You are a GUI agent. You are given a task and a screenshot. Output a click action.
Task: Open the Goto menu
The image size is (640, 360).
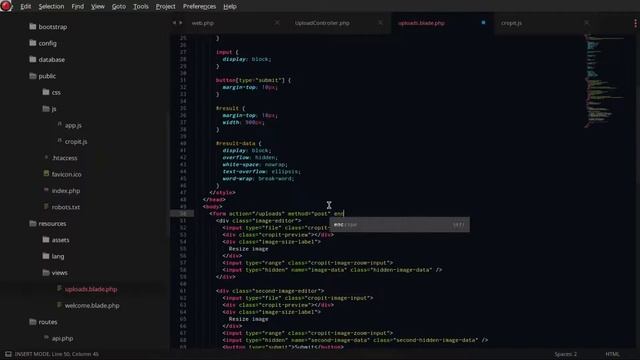119,7
